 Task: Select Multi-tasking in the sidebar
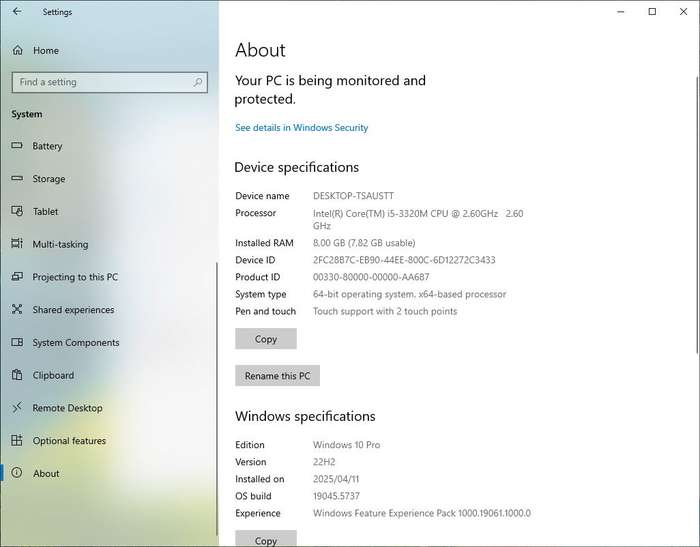[109, 244]
